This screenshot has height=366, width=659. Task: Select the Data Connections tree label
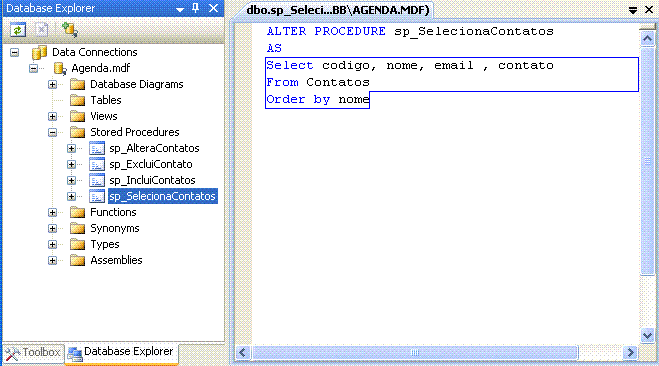[95, 52]
